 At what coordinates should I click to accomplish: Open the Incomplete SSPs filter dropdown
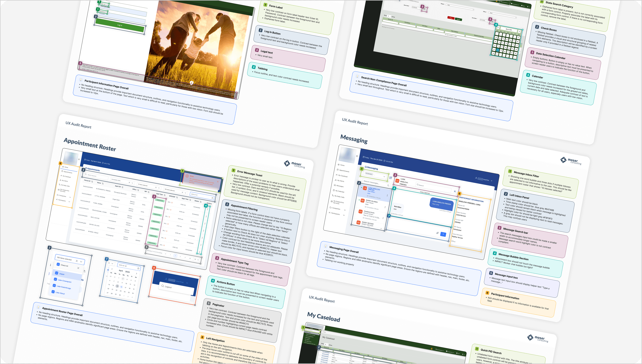pos(132,183)
